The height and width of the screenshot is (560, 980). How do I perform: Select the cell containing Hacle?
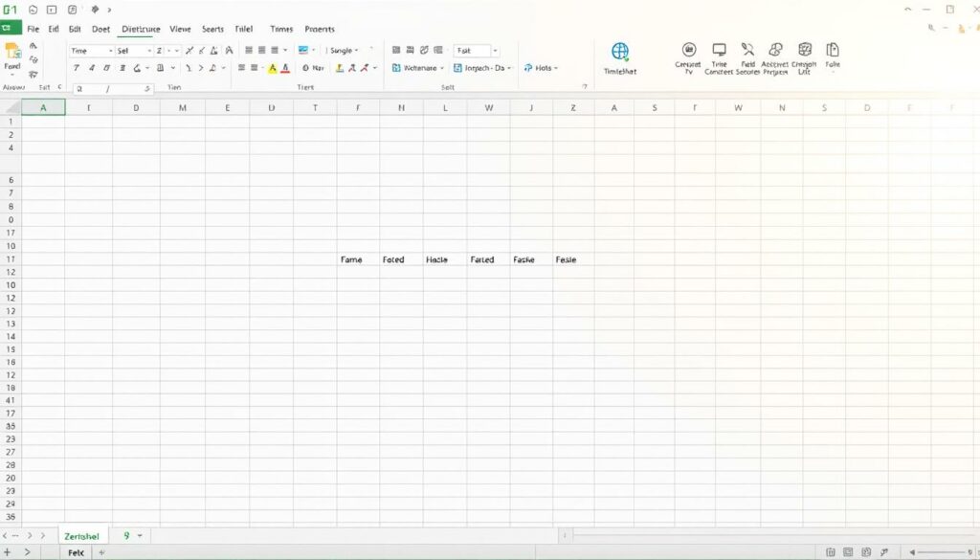pyautogui.click(x=445, y=259)
